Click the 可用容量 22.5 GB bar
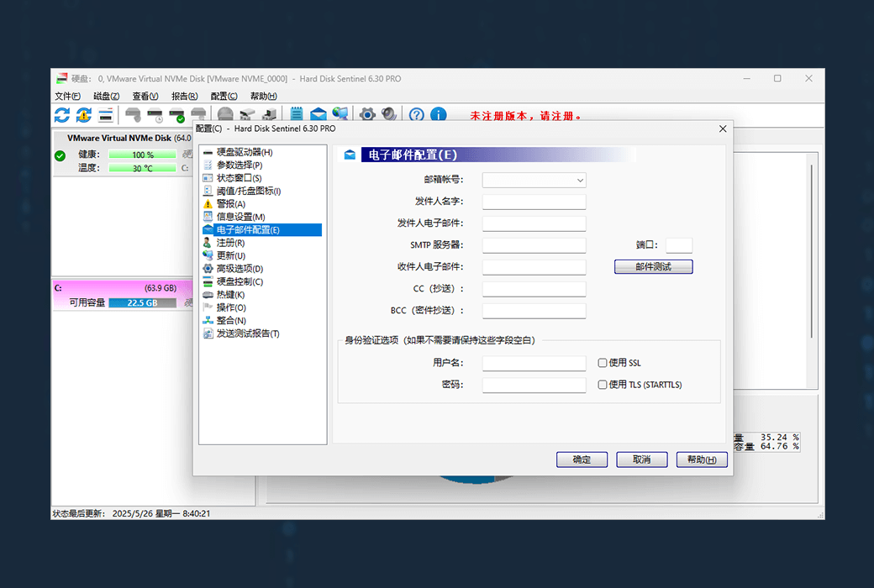 [x=143, y=302]
